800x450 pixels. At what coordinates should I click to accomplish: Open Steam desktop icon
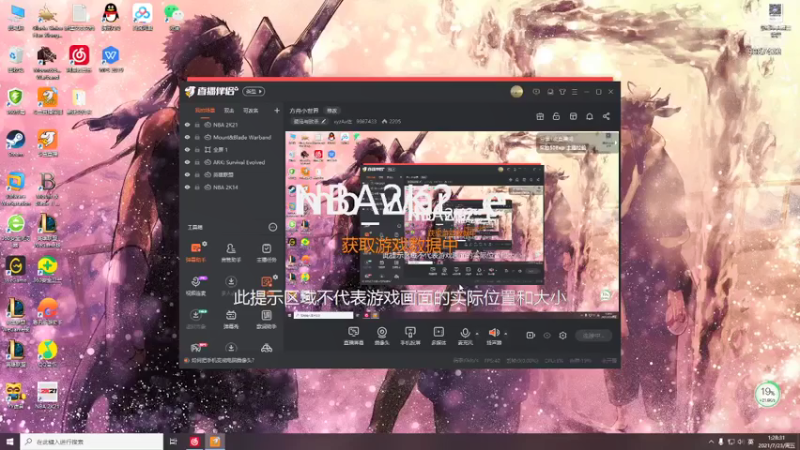[16, 143]
